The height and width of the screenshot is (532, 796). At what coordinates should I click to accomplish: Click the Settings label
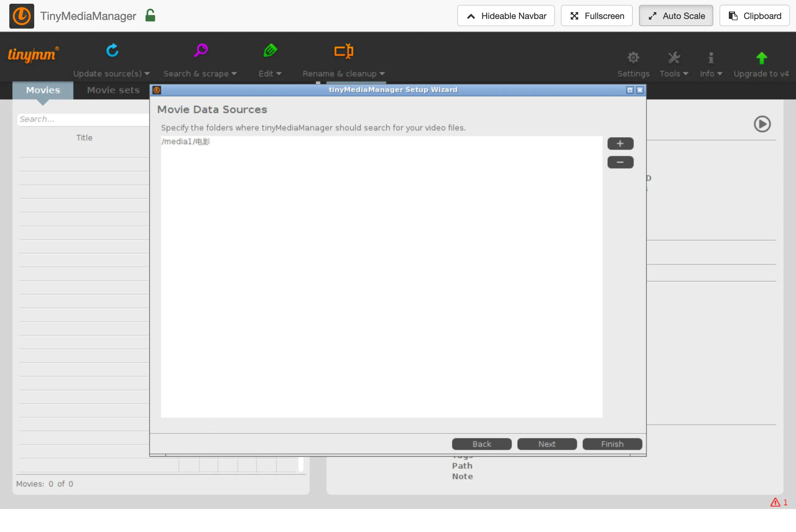pyautogui.click(x=633, y=74)
